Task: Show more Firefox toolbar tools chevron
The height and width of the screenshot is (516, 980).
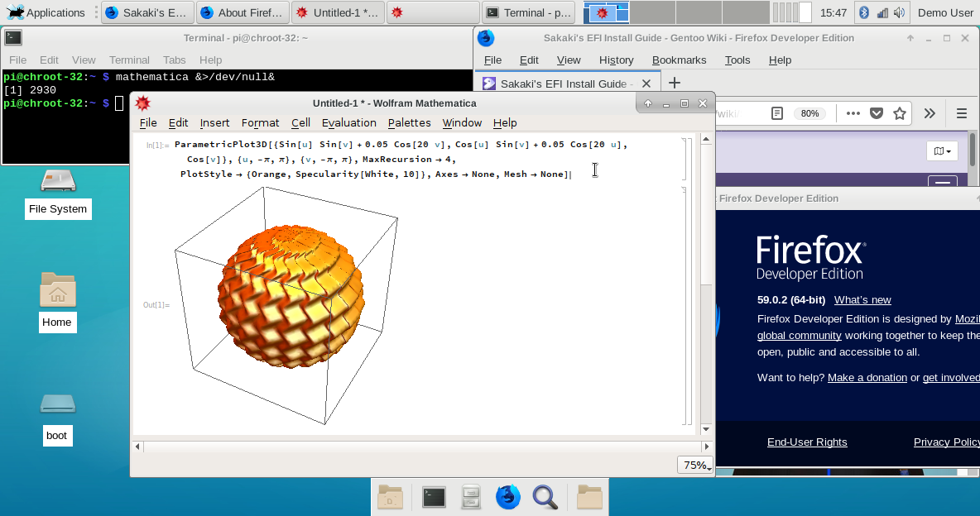Action: point(930,113)
